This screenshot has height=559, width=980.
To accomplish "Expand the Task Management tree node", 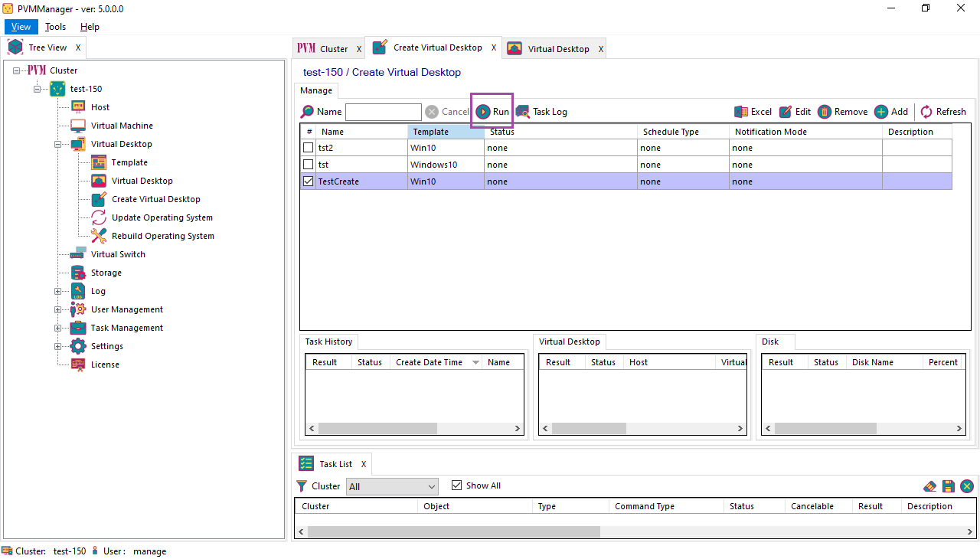I will 57,328.
